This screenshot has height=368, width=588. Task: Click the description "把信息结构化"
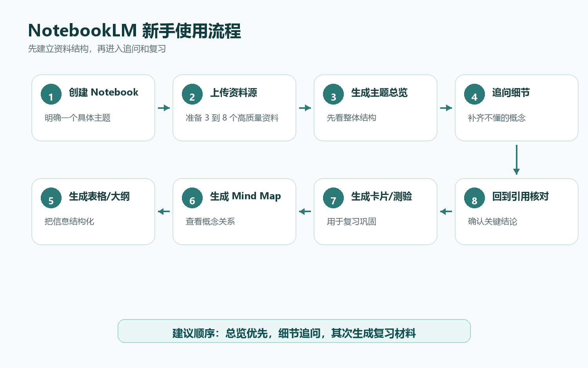[x=69, y=222]
